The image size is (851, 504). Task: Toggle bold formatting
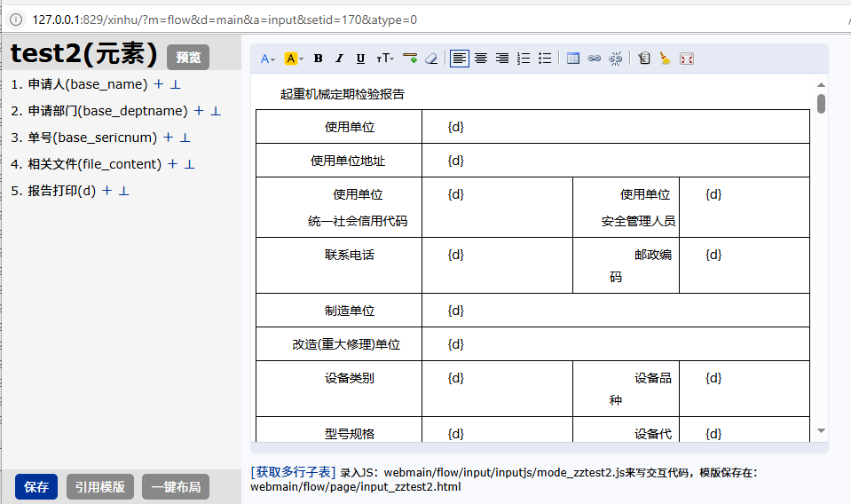pyautogui.click(x=319, y=59)
